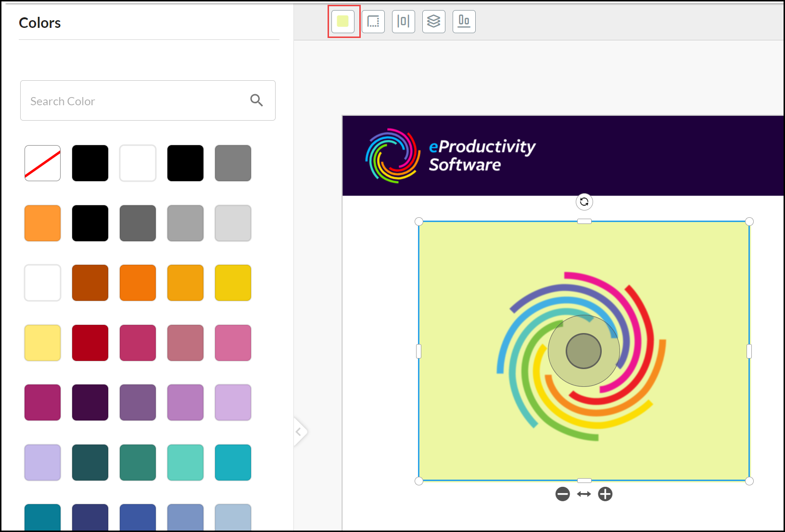
Task: Click the rotate handle above the image
Action: pyautogui.click(x=584, y=202)
